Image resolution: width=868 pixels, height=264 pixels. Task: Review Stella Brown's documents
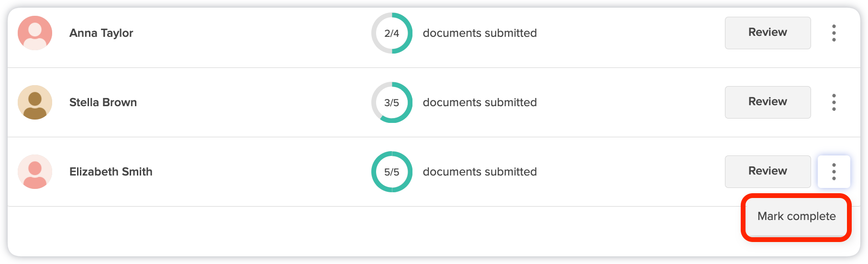tap(768, 102)
